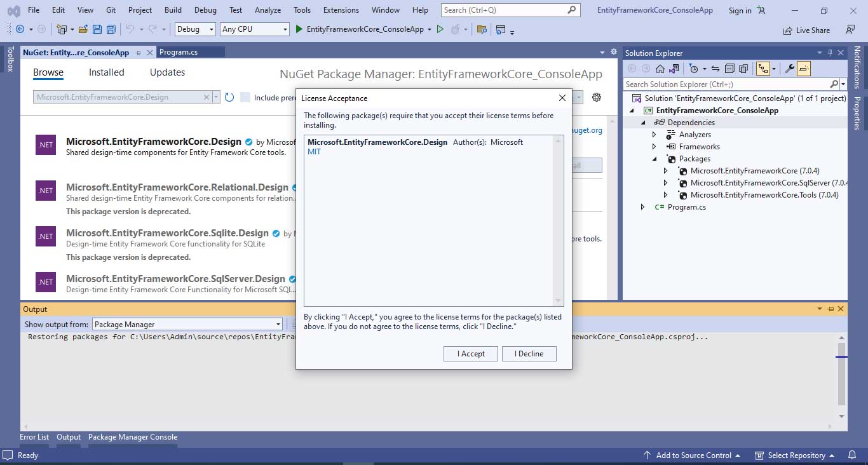Refresh the NuGet package search results
The height and width of the screenshot is (465, 868).
click(x=229, y=97)
